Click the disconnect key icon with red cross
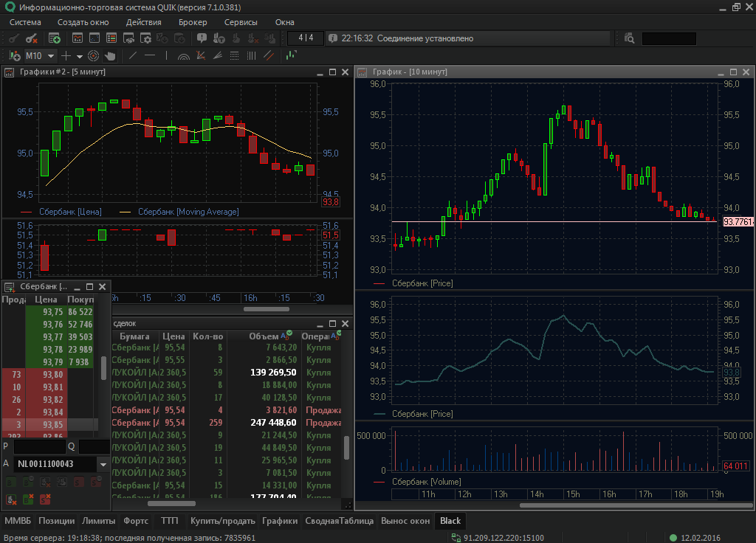The width and height of the screenshot is (756, 543). click(x=32, y=38)
